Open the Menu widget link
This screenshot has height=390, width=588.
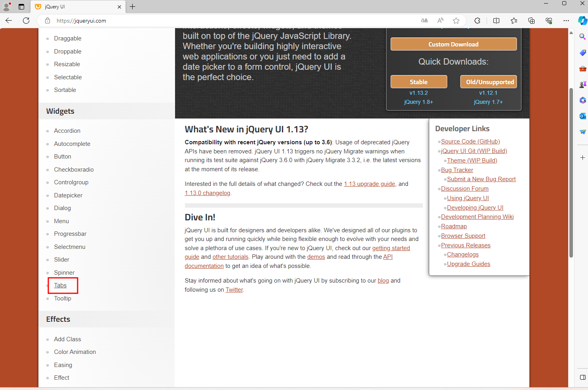(61, 221)
